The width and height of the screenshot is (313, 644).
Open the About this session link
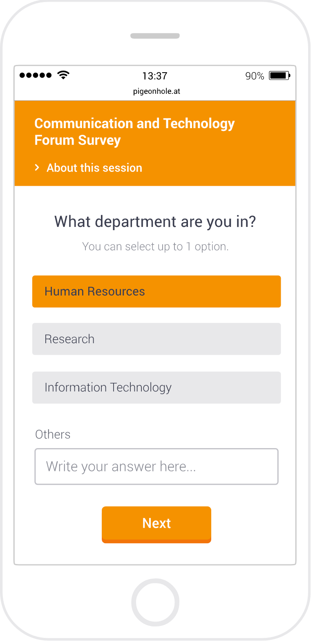point(94,168)
